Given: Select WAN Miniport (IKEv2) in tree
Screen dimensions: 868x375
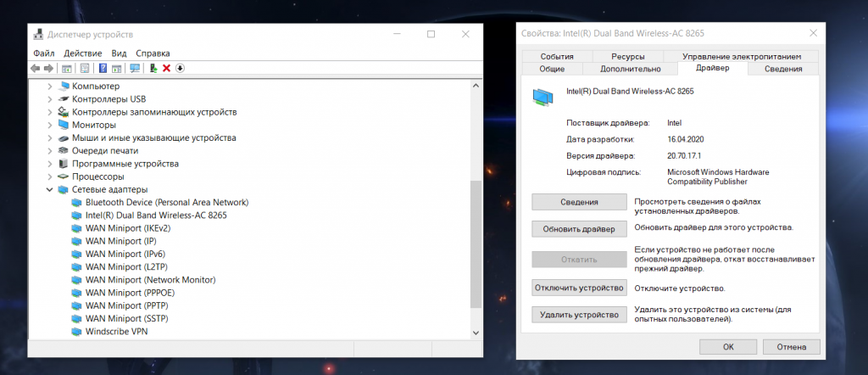Looking at the screenshot, I should pos(128,228).
